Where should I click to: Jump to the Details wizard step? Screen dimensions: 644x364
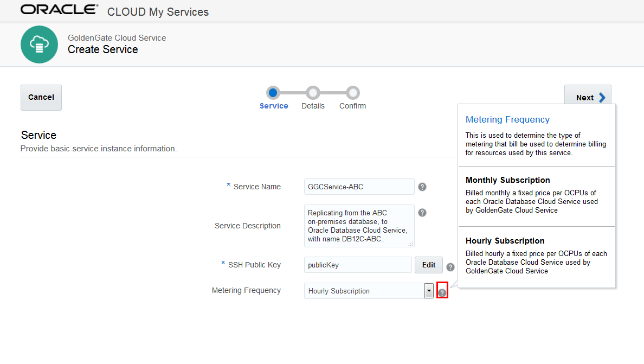point(313,106)
